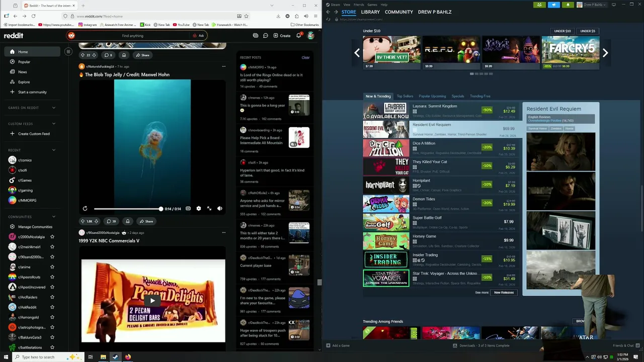Image resolution: width=644 pixels, height=362 pixels.
Task: Open the Kick bookmark
Action: pyautogui.click(x=145, y=25)
